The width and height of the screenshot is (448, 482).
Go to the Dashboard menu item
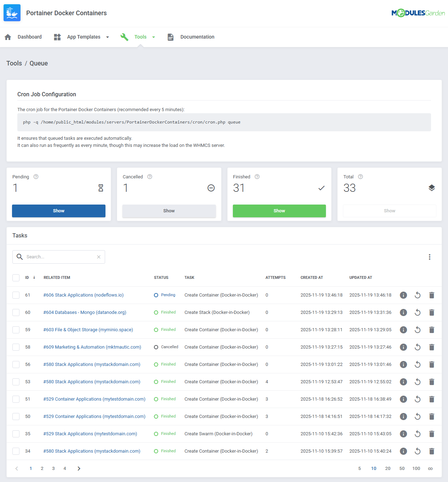click(29, 37)
